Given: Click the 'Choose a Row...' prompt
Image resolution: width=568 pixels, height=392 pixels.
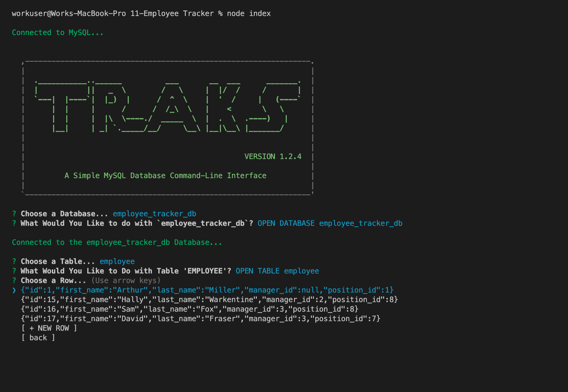Looking at the screenshot, I should (53, 281).
